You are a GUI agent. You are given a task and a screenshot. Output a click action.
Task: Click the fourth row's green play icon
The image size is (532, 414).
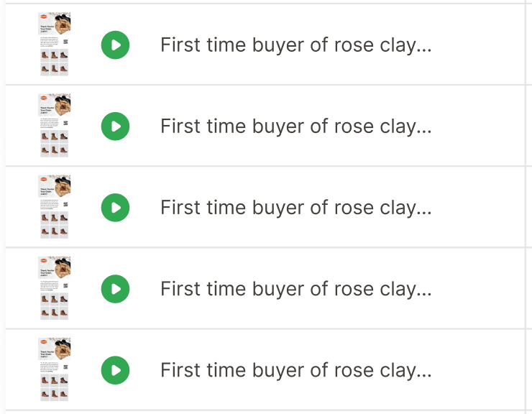[115, 289]
